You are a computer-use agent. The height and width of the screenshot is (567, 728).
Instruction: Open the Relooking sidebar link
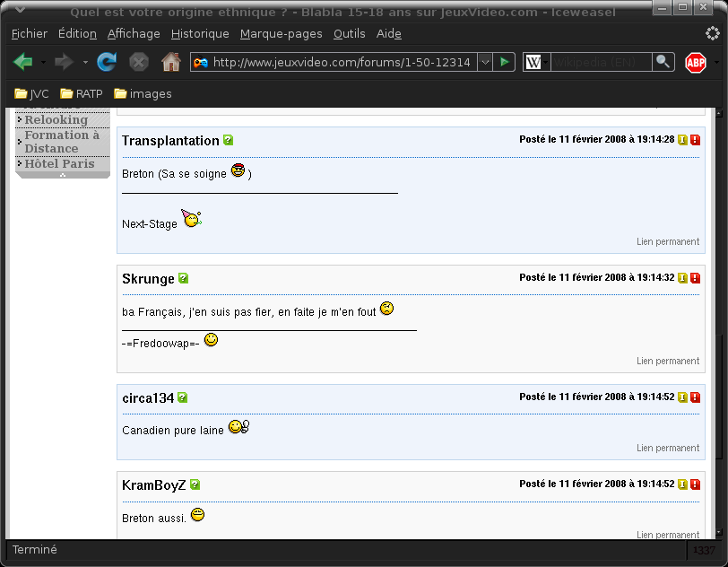click(x=56, y=120)
